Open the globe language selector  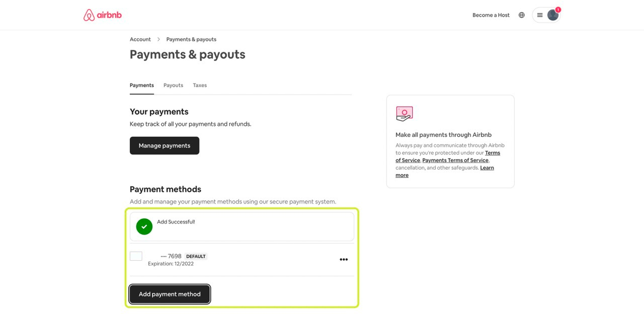pos(521,15)
